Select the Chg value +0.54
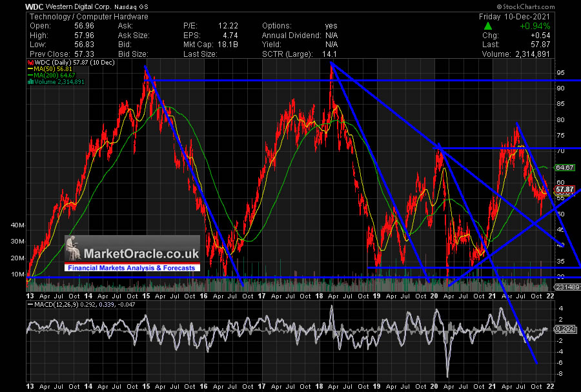The height and width of the screenshot is (392, 581). (540, 36)
